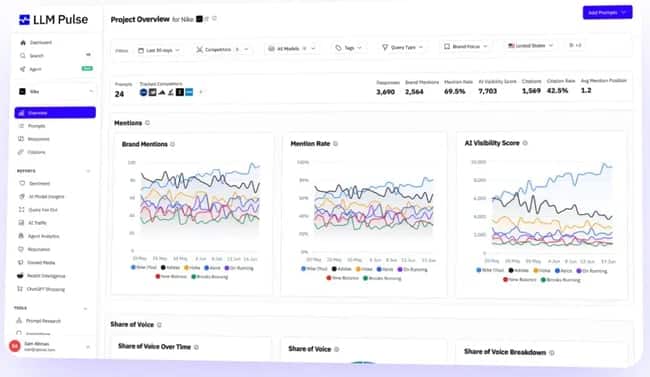Click the AI Model Insights icon
Image resolution: width=650 pixels, height=377 pixels.
(22, 196)
